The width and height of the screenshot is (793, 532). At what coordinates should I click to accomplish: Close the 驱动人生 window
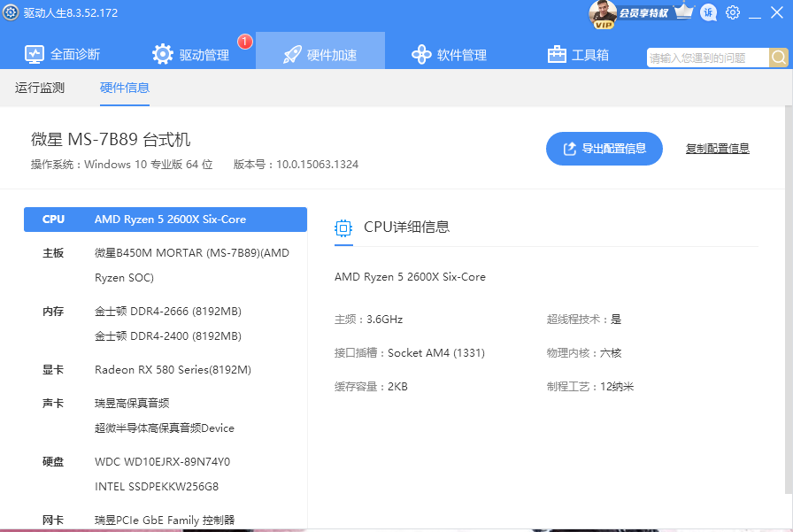tap(777, 12)
